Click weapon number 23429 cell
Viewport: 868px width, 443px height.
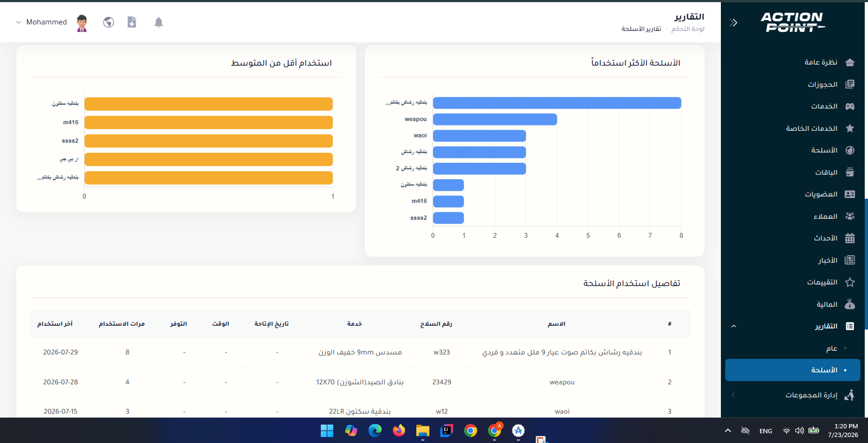442,382
